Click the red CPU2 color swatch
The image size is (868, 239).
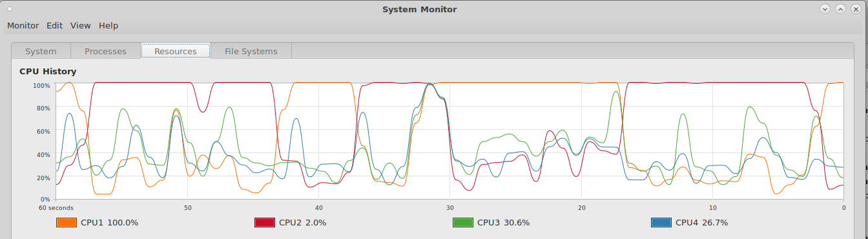265,222
